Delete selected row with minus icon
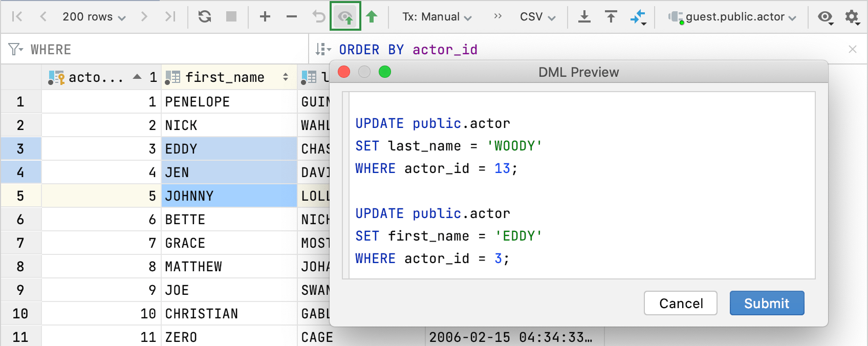The height and width of the screenshot is (346, 868). click(292, 17)
